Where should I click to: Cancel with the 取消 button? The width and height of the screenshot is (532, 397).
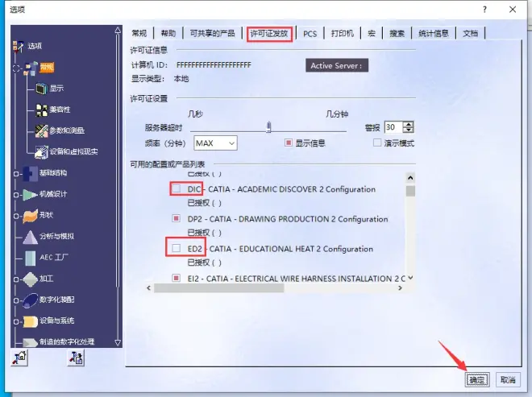[x=508, y=380]
